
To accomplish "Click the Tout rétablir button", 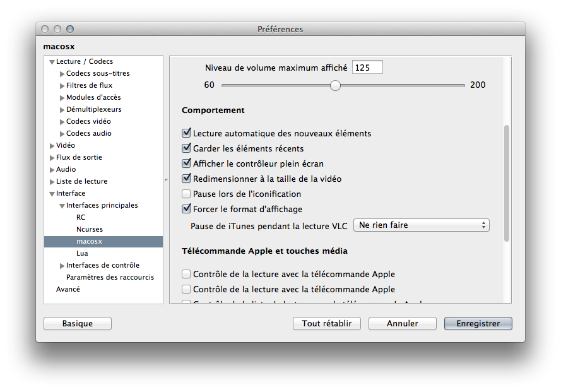I will (x=327, y=324).
